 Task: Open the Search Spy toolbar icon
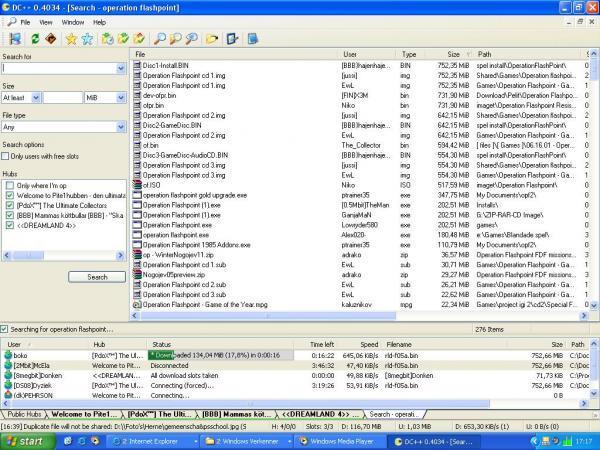coord(191,39)
